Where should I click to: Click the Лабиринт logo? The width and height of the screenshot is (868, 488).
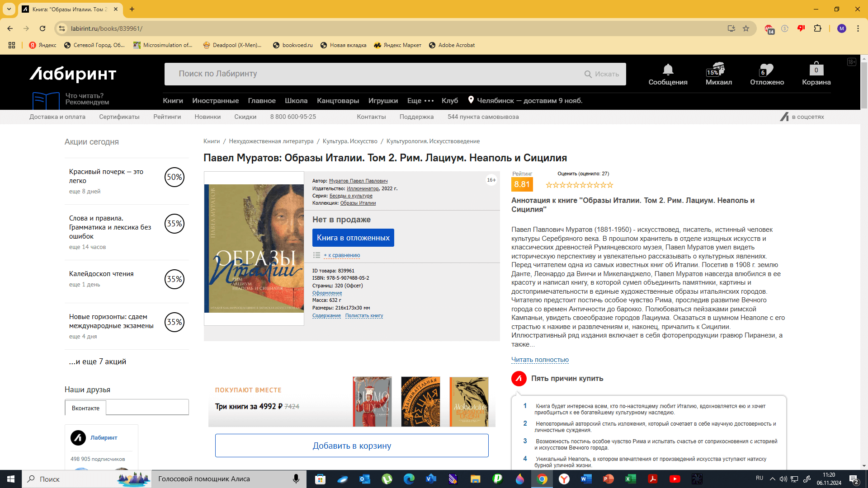tap(73, 74)
